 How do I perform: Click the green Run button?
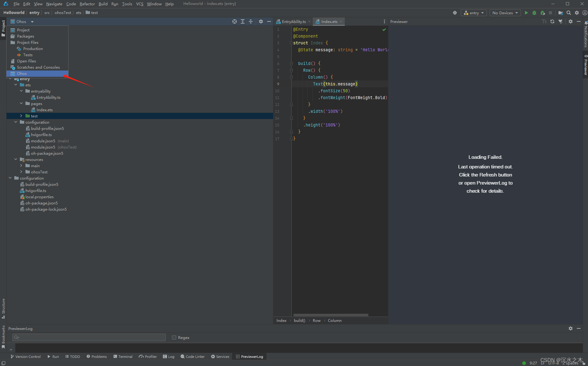tap(526, 13)
